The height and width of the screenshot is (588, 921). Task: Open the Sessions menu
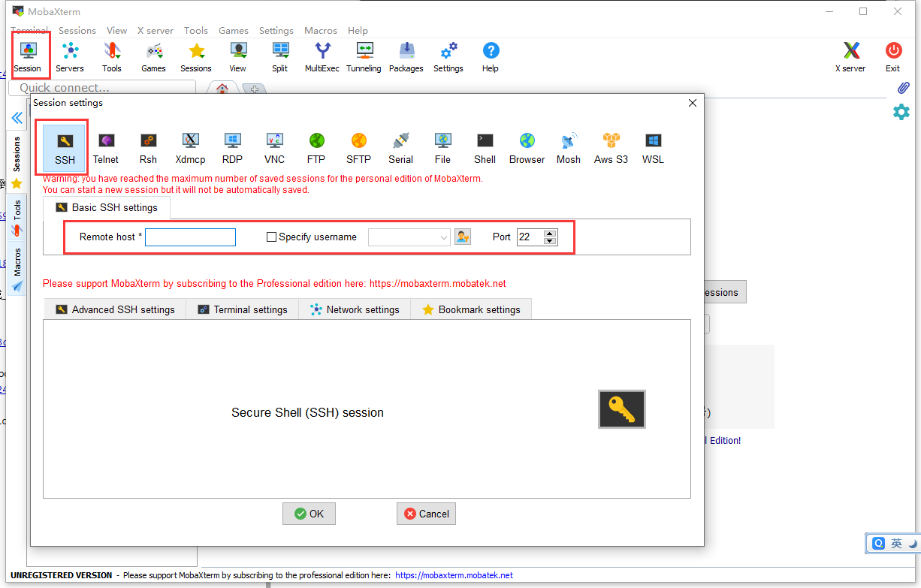77,31
